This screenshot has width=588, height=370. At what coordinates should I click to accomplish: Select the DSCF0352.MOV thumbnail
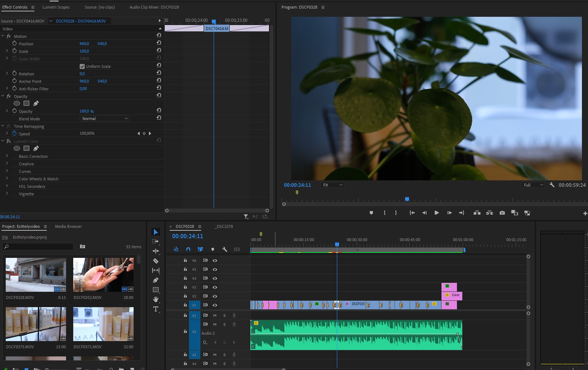[103, 275]
